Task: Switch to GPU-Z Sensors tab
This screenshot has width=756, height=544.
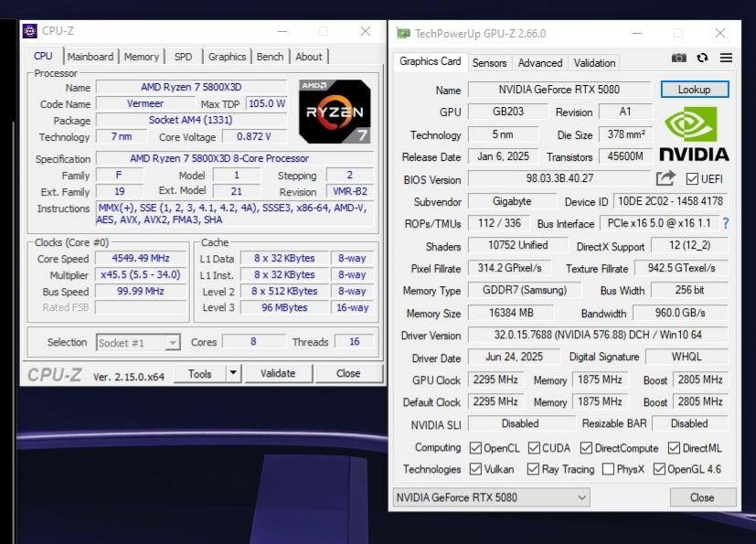Action: (489, 63)
